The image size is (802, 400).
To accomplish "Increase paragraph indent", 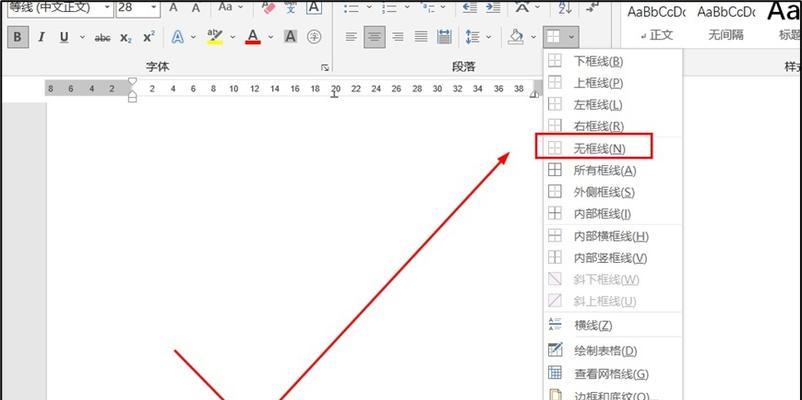I will [493, 7].
